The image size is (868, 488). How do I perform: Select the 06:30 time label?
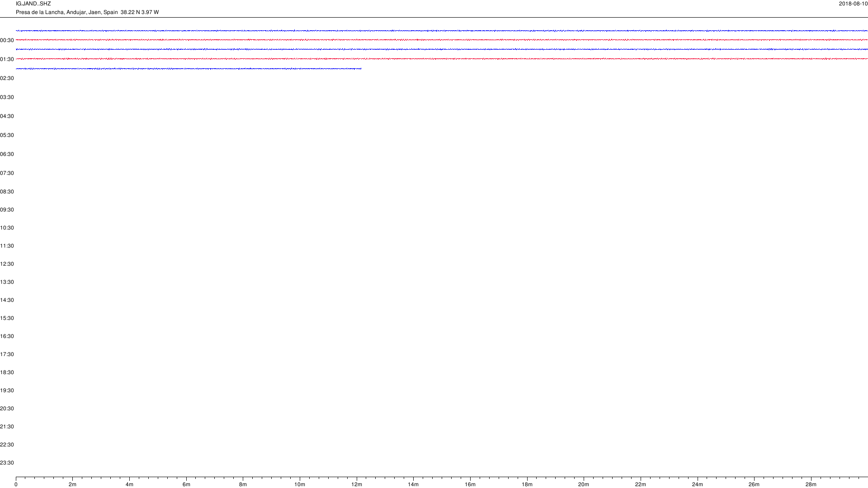[x=7, y=154]
